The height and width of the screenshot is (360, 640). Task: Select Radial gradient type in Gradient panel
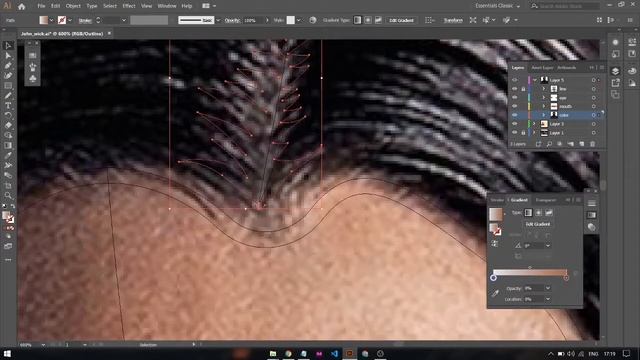click(x=538, y=213)
